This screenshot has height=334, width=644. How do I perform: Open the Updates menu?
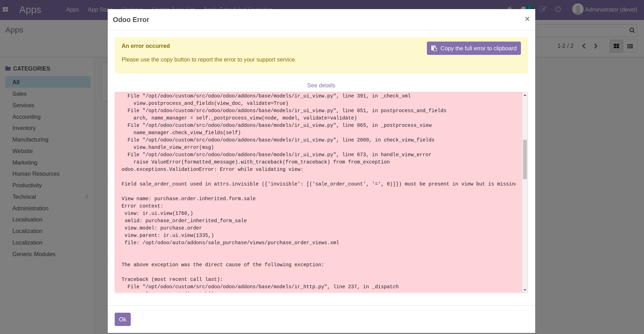click(132, 9)
